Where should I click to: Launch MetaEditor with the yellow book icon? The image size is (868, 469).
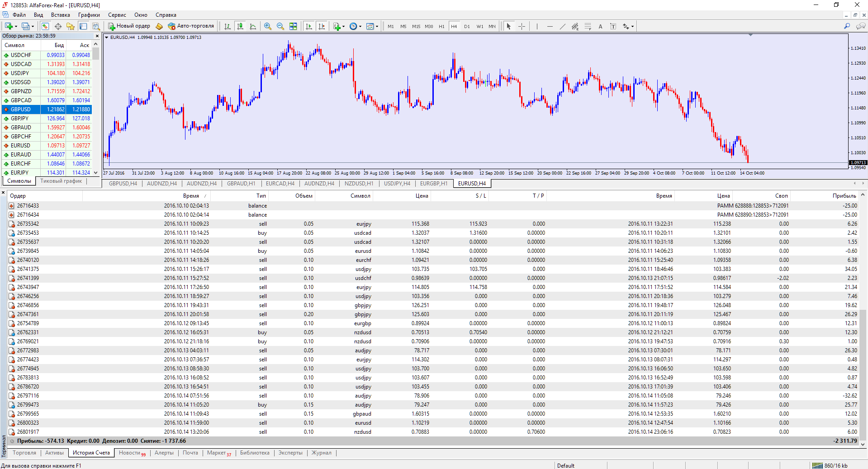[159, 26]
